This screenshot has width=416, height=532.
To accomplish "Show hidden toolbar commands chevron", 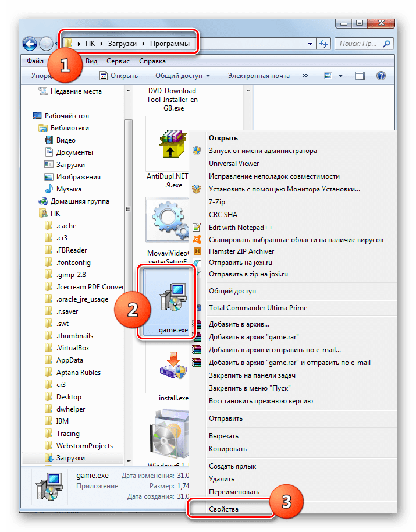I will point(305,75).
